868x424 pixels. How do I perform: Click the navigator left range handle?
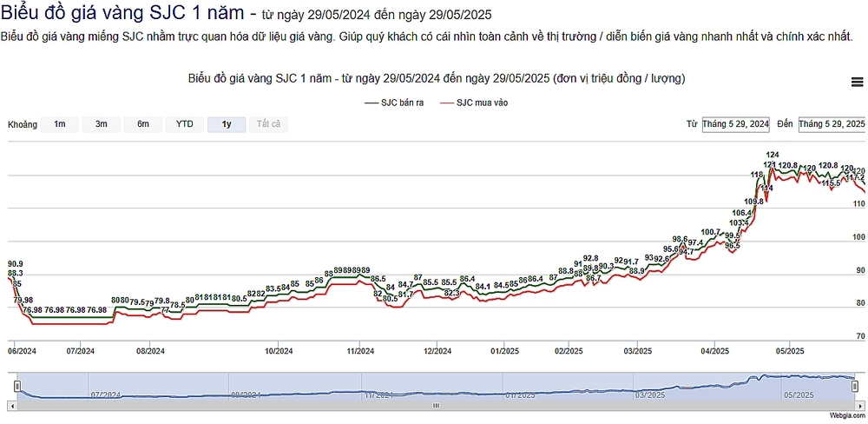tap(17, 386)
